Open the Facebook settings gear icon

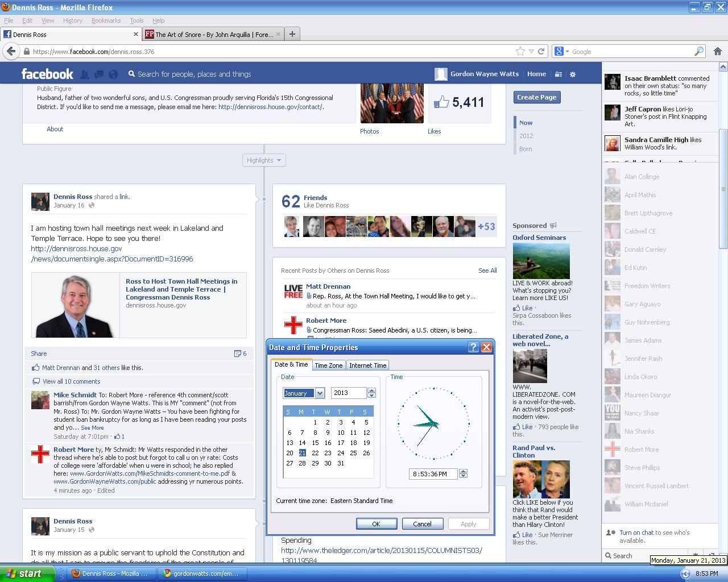pyautogui.click(x=573, y=74)
